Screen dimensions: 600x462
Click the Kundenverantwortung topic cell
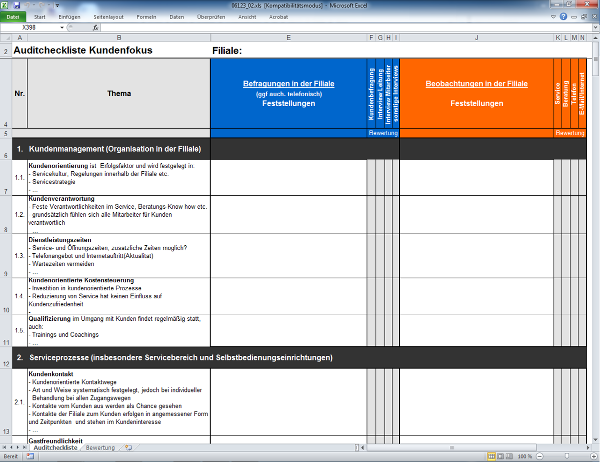click(119, 214)
